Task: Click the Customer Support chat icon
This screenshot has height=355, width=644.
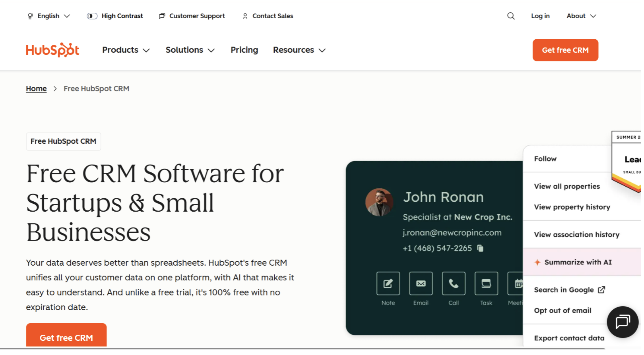Action: click(162, 16)
